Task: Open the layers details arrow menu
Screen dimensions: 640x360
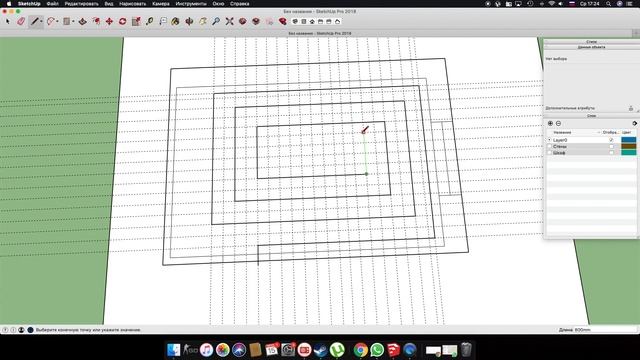Action: (634, 123)
